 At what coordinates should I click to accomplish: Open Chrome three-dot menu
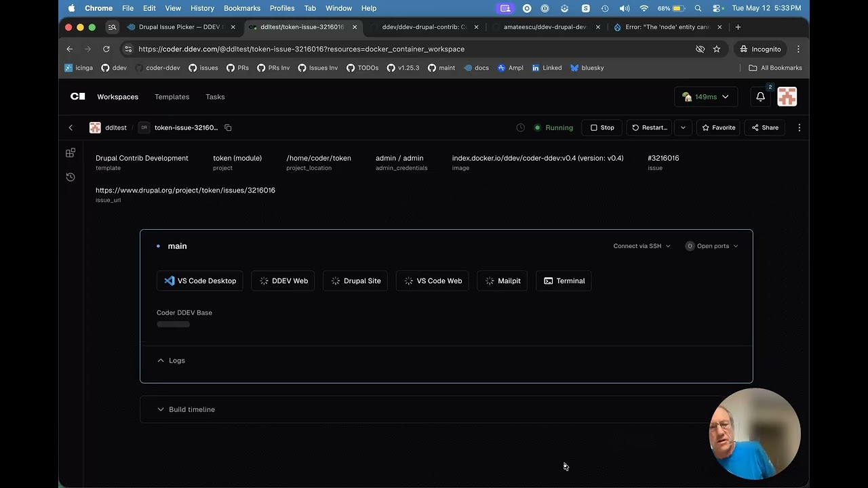tap(798, 49)
